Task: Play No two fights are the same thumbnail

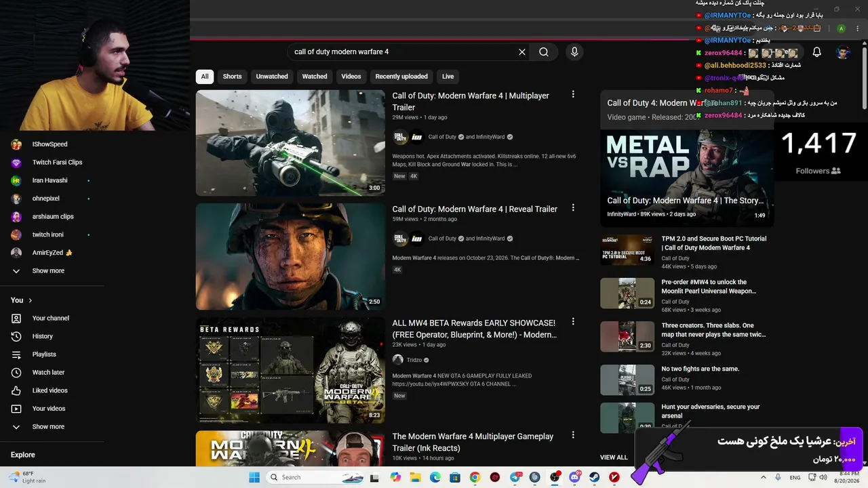Action: [627, 380]
